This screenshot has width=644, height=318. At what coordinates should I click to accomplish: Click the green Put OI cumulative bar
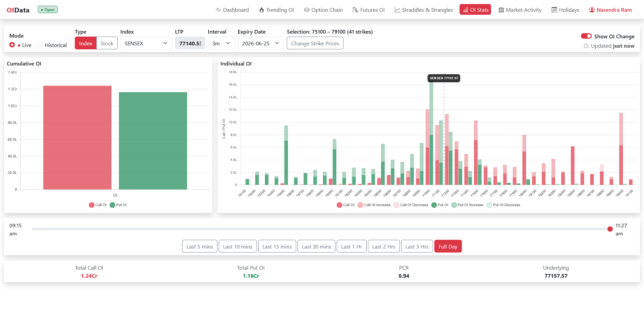tap(153, 141)
